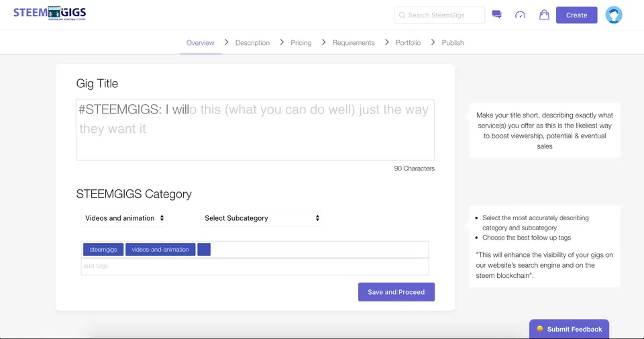Click tip 'Choose the best follow up tags'

tap(527, 238)
